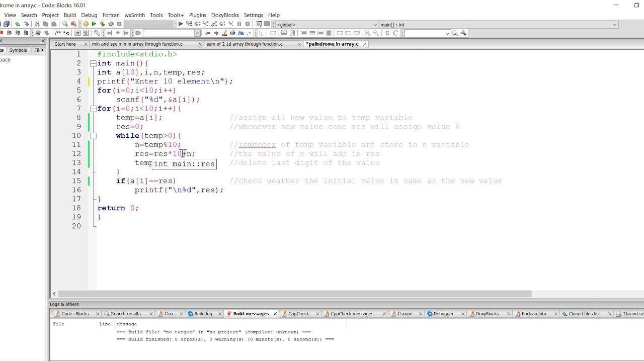Open the DoxyBlocks menu

coord(225,15)
